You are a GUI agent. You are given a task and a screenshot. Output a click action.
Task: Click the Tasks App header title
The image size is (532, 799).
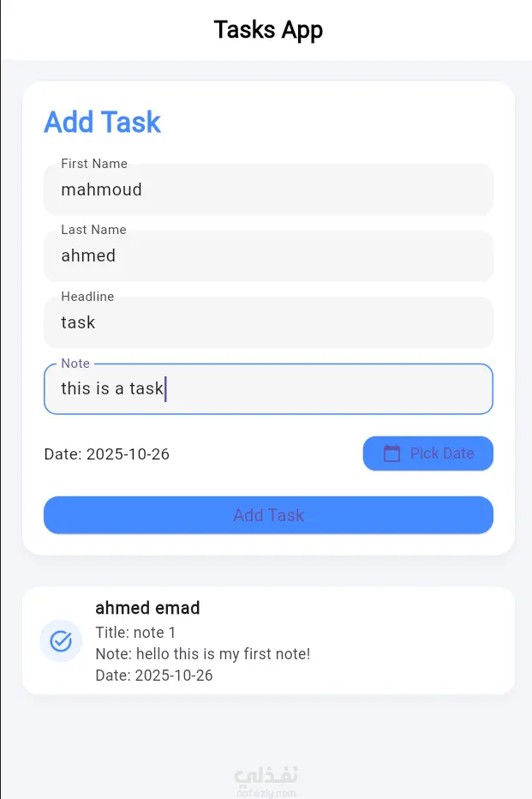point(267,29)
